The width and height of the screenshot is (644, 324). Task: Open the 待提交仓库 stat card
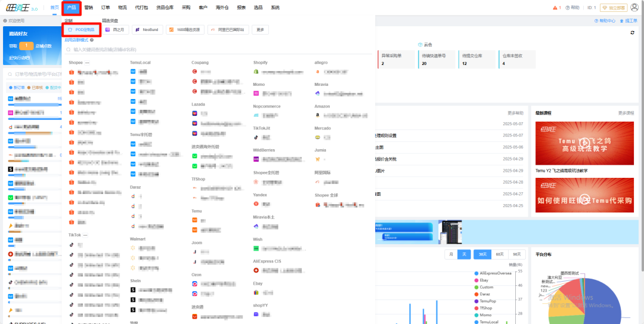(x=477, y=59)
